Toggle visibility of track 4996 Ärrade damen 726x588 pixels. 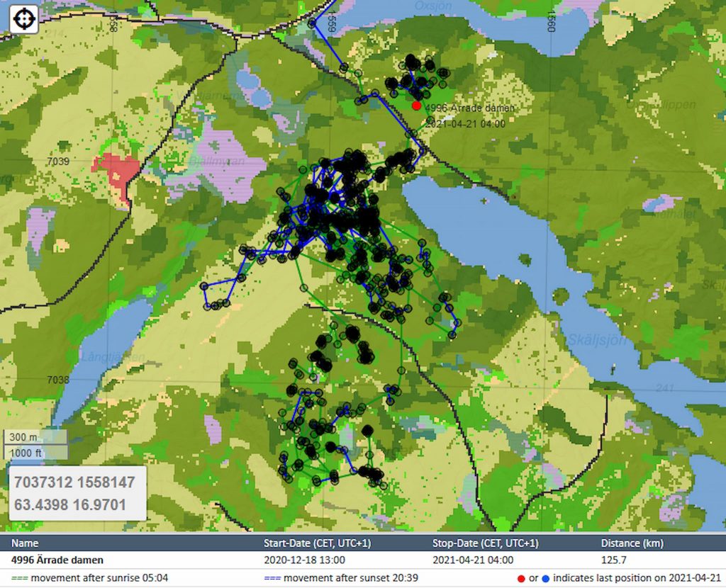click(57, 559)
